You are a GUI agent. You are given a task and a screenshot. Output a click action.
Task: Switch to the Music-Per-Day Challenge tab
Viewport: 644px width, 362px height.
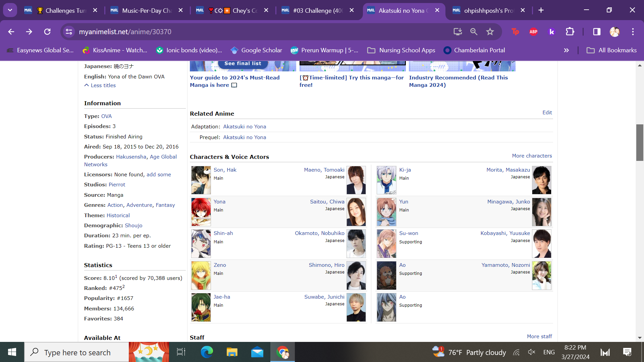[147, 10]
